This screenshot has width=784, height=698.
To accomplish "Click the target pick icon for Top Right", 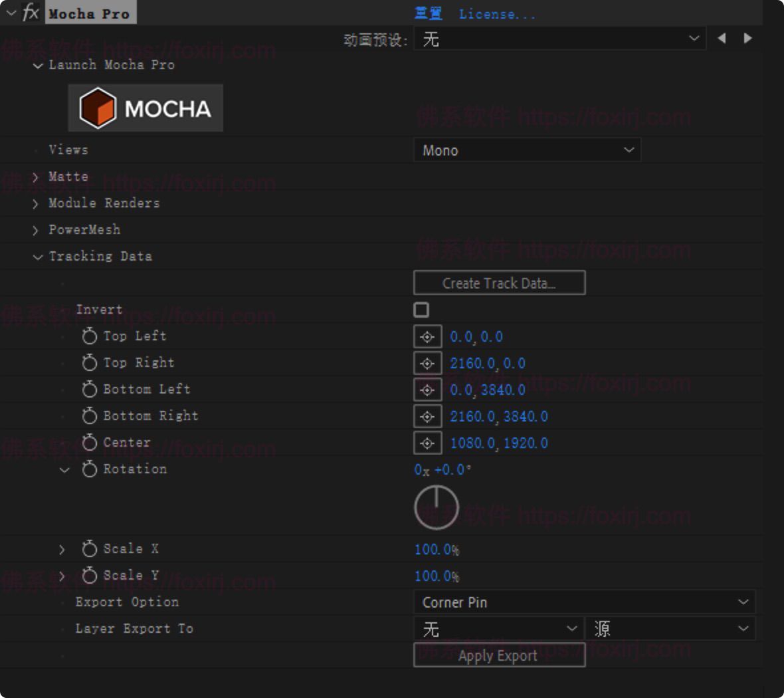I will click(427, 363).
